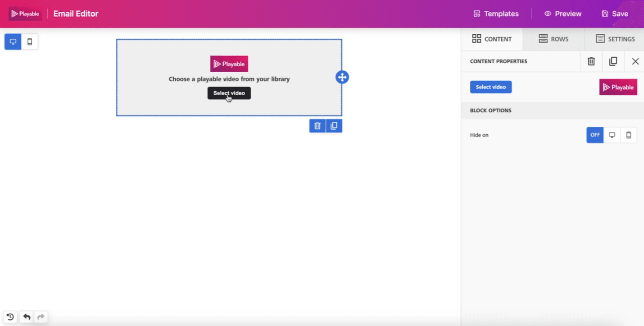Hide block on desktop devices
The image size is (644, 326).
[x=612, y=135]
